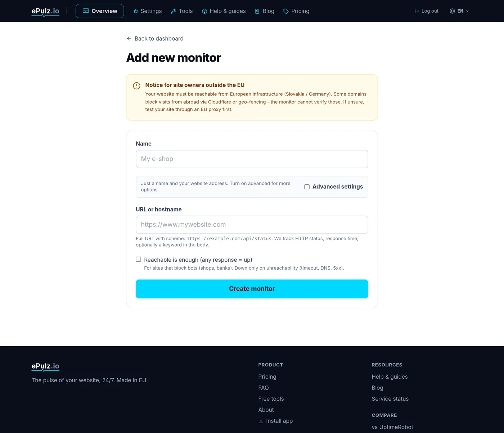Open the footer FAQ link
Image resolution: width=504 pixels, height=433 pixels.
264,388
